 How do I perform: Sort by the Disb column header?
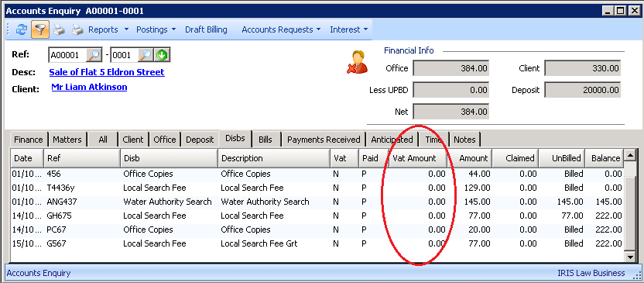pos(169,158)
